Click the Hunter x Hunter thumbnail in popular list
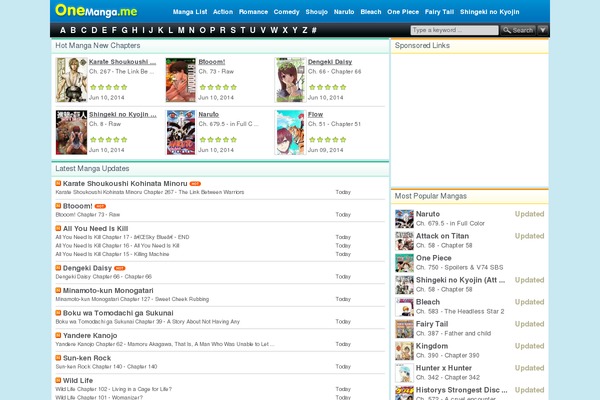Image resolution: width=600 pixels, height=400 pixels. 404,373
